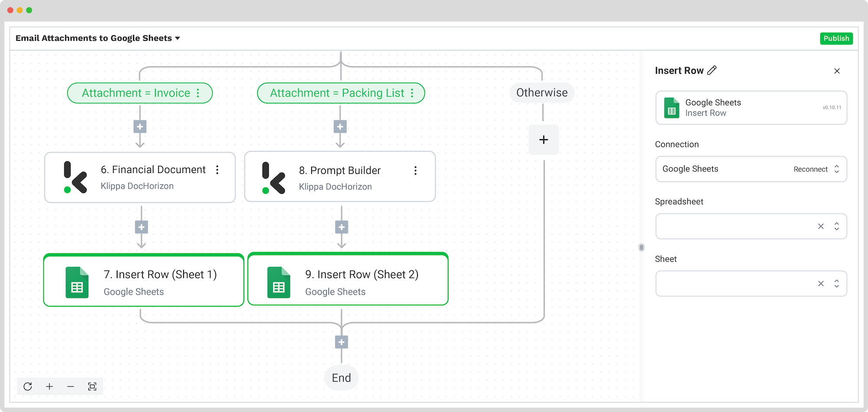Viewport: 868px width, 412px height.
Task: Open options menu for Attachment = Invoice branch
Action: [x=198, y=93]
